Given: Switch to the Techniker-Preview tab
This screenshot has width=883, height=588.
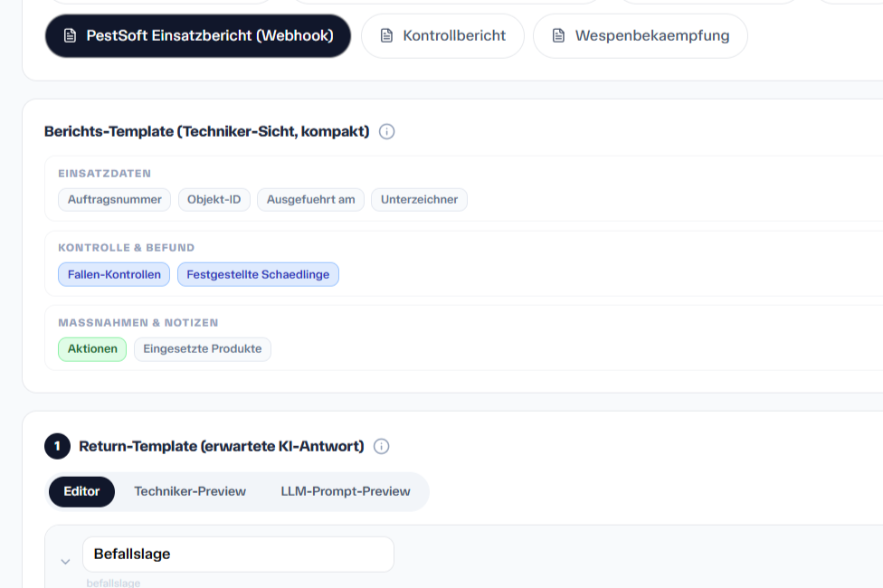Looking at the screenshot, I should click(x=190, y=492).
